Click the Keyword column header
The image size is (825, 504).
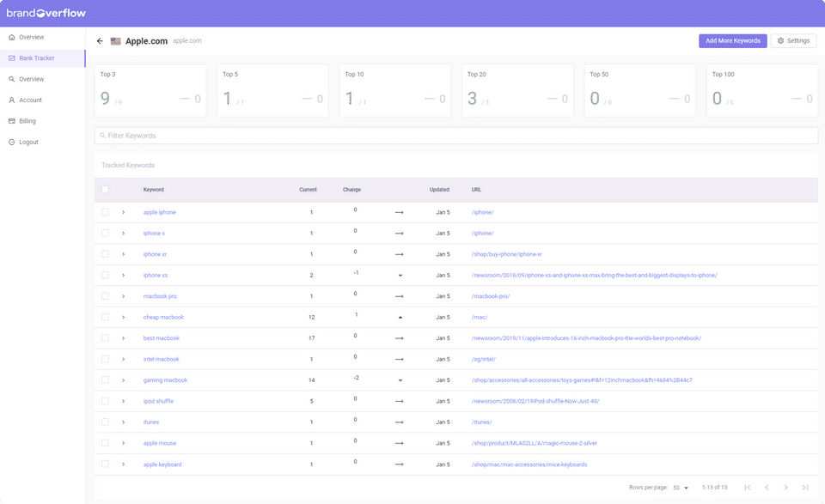click(x=154, y=190)
